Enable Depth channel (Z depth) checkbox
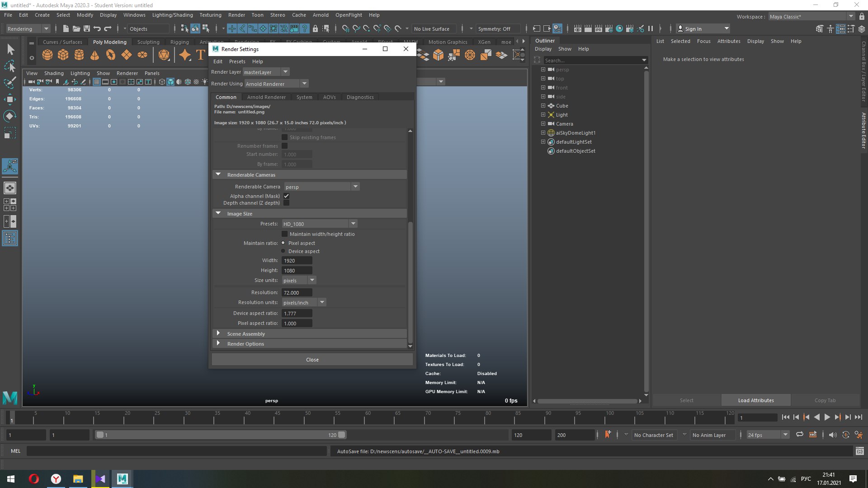Viewport: 868px width, 488px height. [286, 203]
